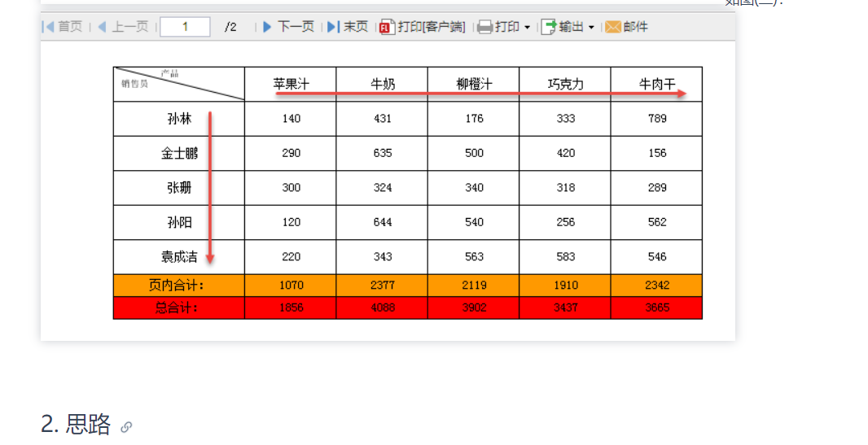The image size is (868, 445).
Task: Click the printer icon
Action: pyautogui.click(x=485, y=27)
